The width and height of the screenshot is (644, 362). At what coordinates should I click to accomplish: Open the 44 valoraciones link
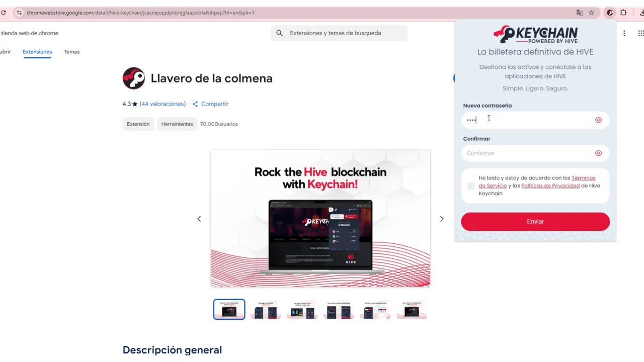pos(163,104)
